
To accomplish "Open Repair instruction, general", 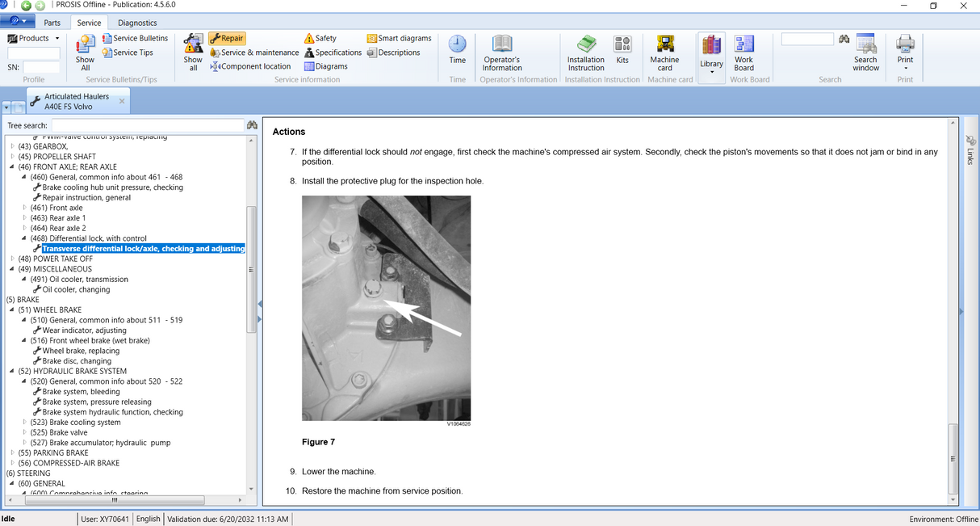I will point(86,197).
